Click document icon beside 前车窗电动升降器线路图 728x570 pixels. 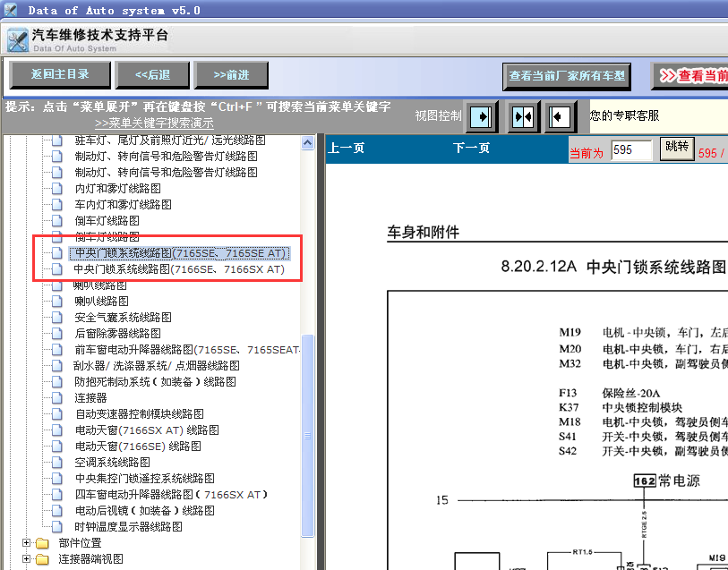pyautogui.click(x=57, y=350)
